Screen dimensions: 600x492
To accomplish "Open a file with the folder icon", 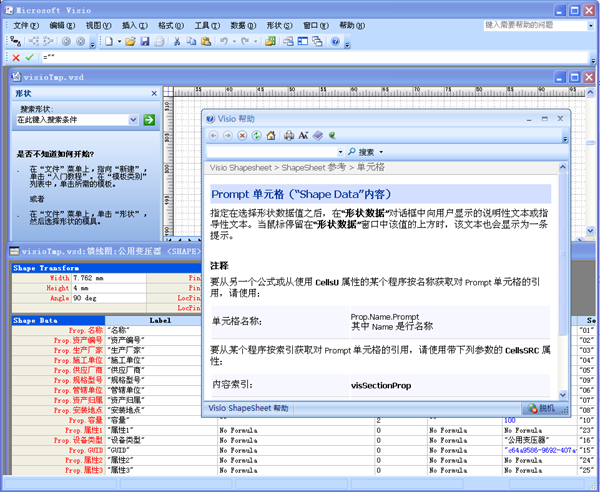I will pos(130,41).
